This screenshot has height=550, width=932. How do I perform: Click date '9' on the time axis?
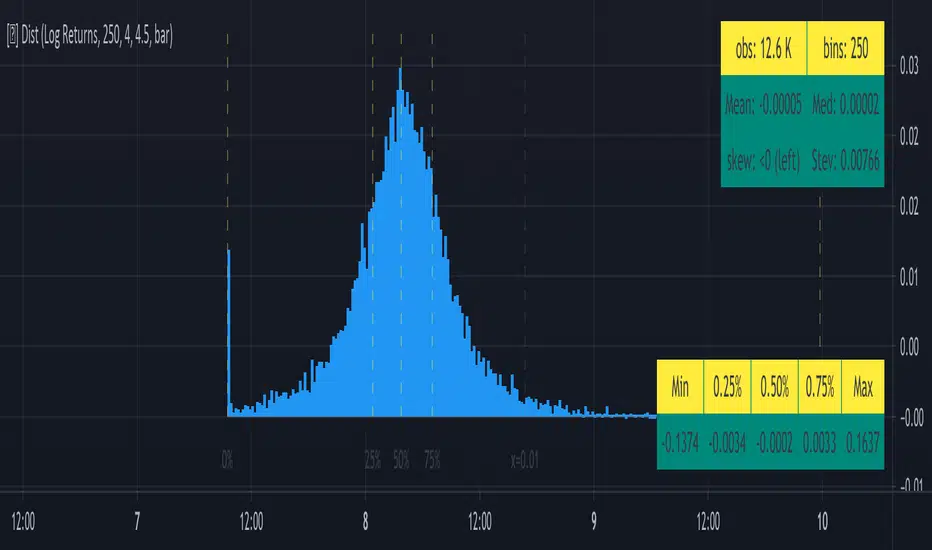tap(594, 521)
